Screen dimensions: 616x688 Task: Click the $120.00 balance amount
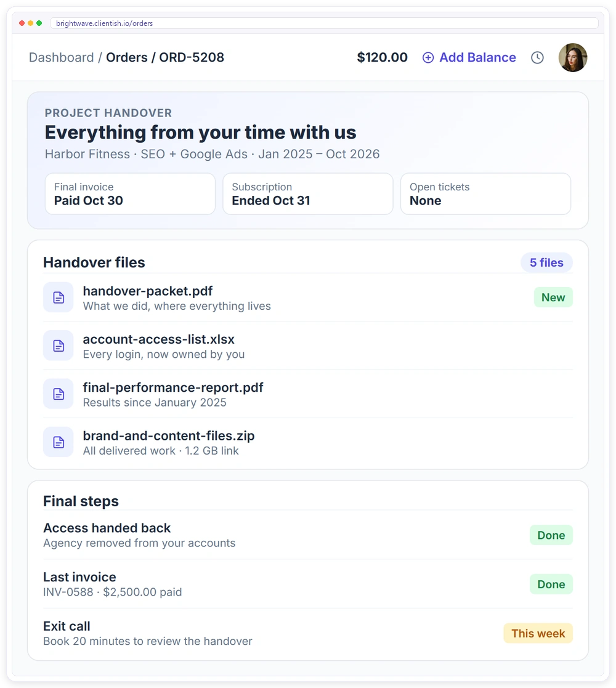[x=382, y=57]
